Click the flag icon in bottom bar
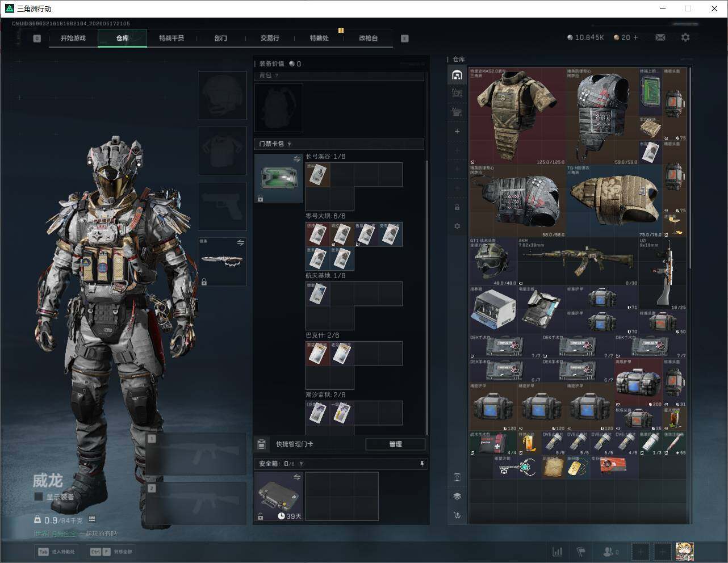 581,552
